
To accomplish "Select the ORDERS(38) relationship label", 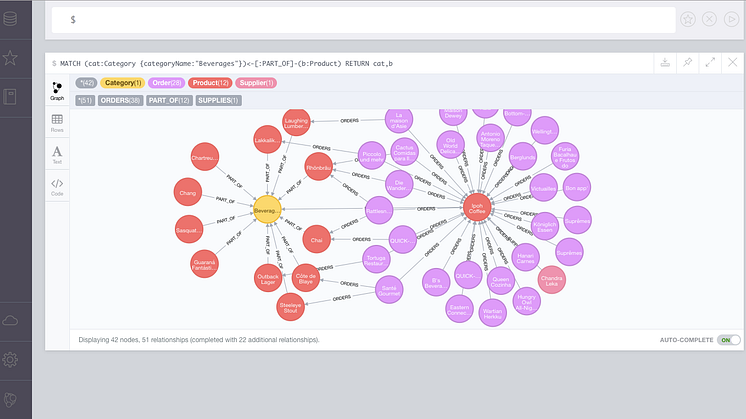I will tap(120, 100).
